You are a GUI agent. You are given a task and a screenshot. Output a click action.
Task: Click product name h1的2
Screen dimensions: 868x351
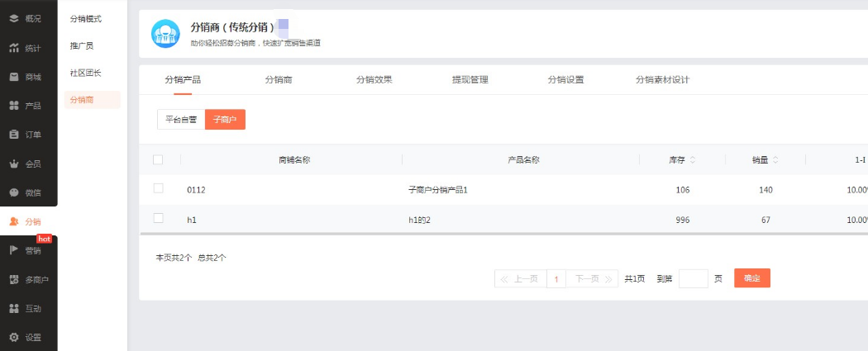pos(419,220)
